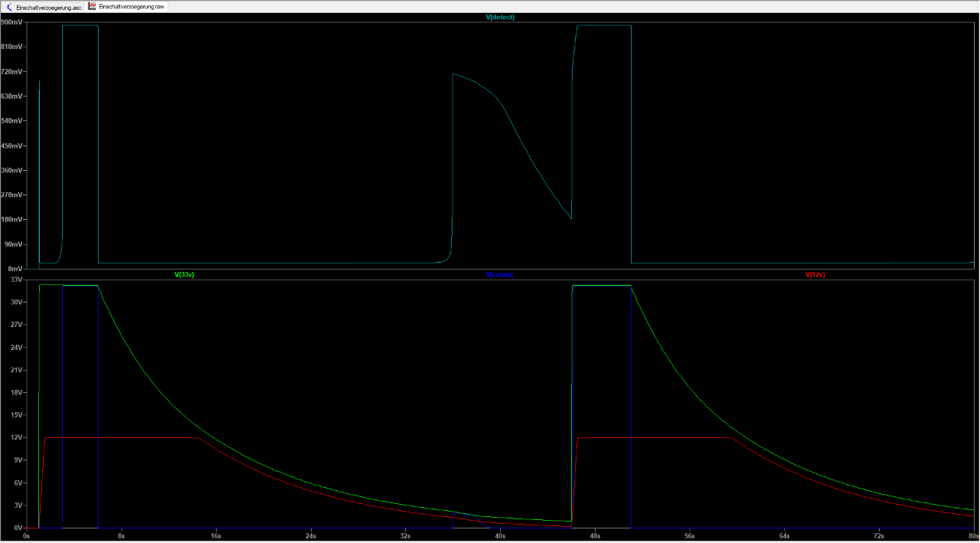980x543 pixels.
Task: Select the red V(12v) trace label
Action: click(815, 274)
